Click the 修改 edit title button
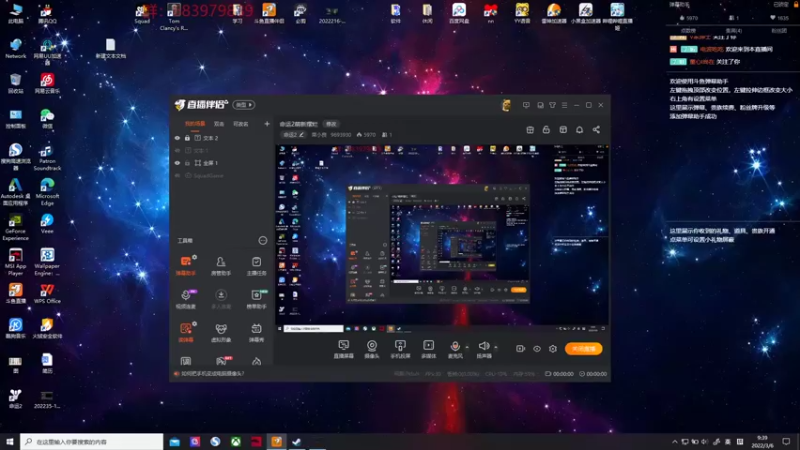The image size is (800, 450). click(332, 124)
